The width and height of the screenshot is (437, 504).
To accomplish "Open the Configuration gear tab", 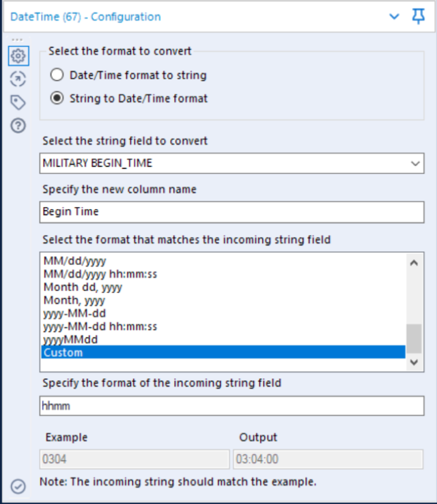I will [x=18, y=56].
